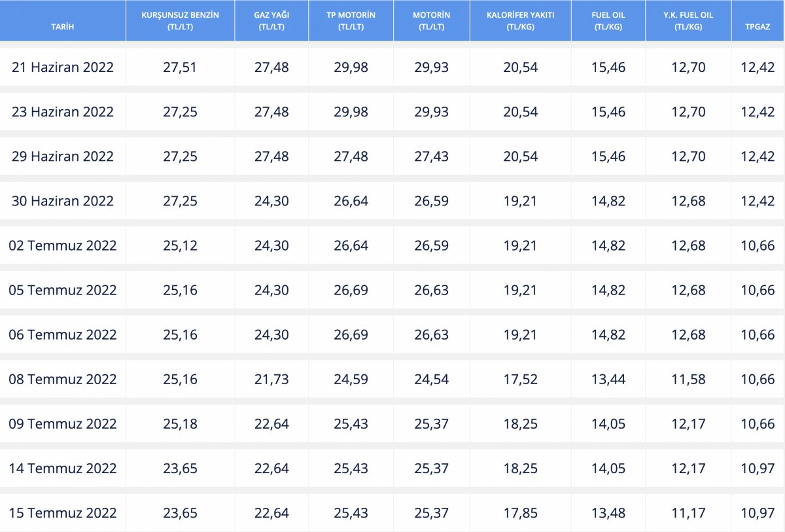Click the 15 Temmuz 2022 date cell
785x532 pixels.
63,512
